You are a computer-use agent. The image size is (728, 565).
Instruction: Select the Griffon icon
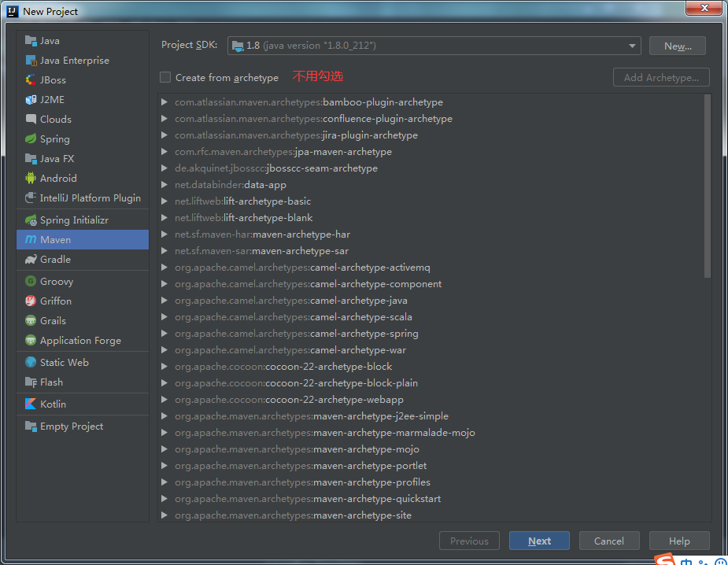coord(31,301)
